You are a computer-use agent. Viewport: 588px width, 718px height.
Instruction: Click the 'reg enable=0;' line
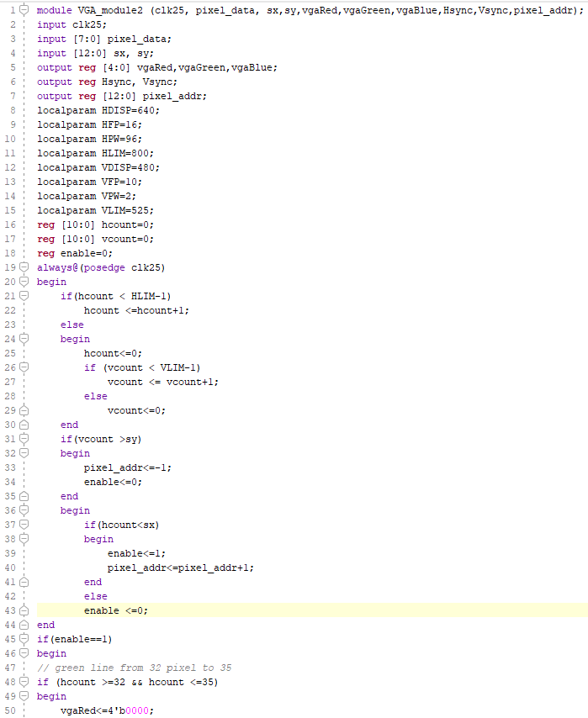pyautogui.click(x=75, y=253)
